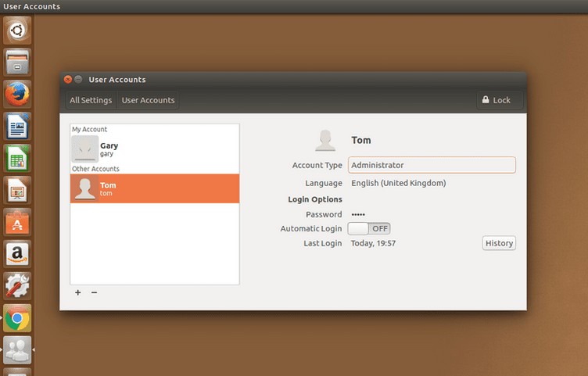The width and height of the screenshot is (588, 376).
Task: Add a new user with the plus button
Action: [78, 292]
